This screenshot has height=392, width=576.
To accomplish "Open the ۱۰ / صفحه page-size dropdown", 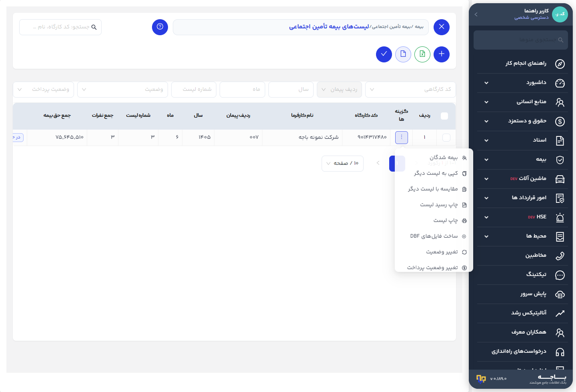I will point(342,163).
